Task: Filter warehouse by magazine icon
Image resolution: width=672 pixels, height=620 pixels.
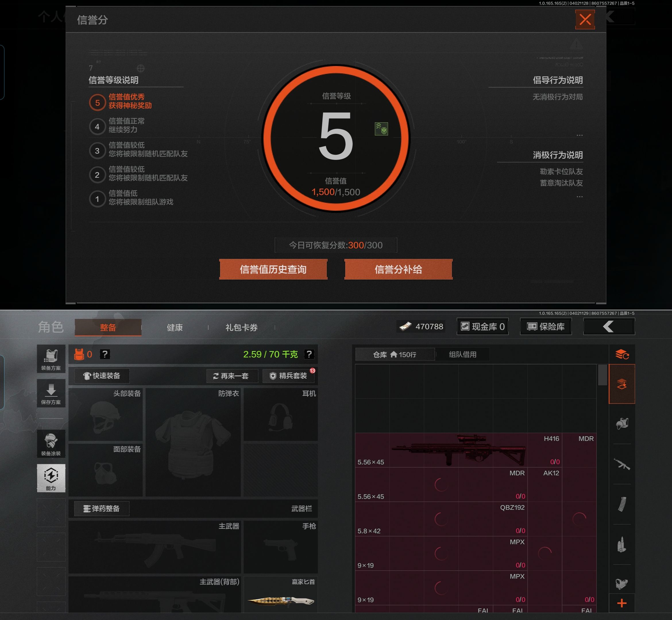Action: click(622, 504)
